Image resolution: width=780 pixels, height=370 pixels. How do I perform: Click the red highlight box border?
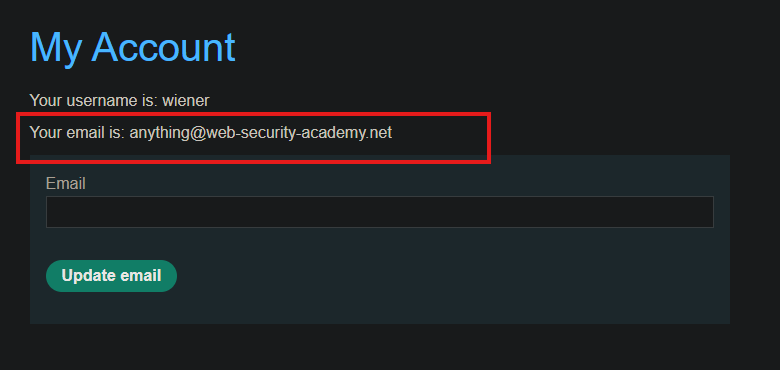tap(254, 114)
